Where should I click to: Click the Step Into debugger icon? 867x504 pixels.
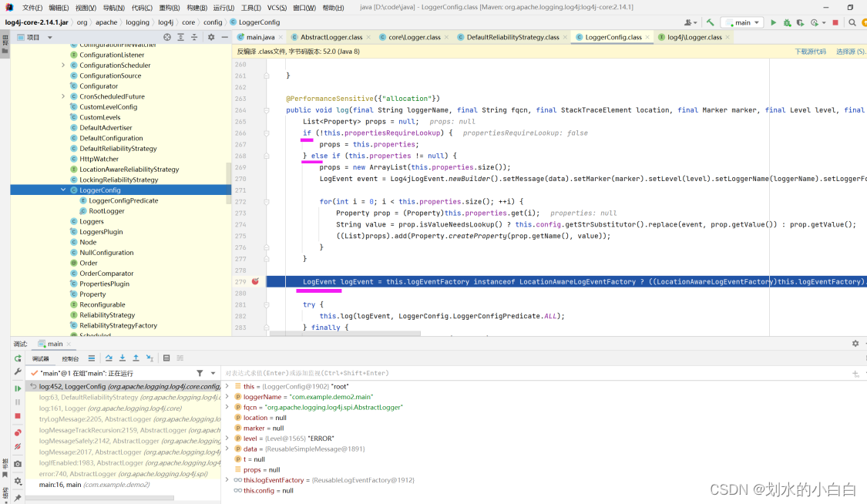click(x=123, y=358)
